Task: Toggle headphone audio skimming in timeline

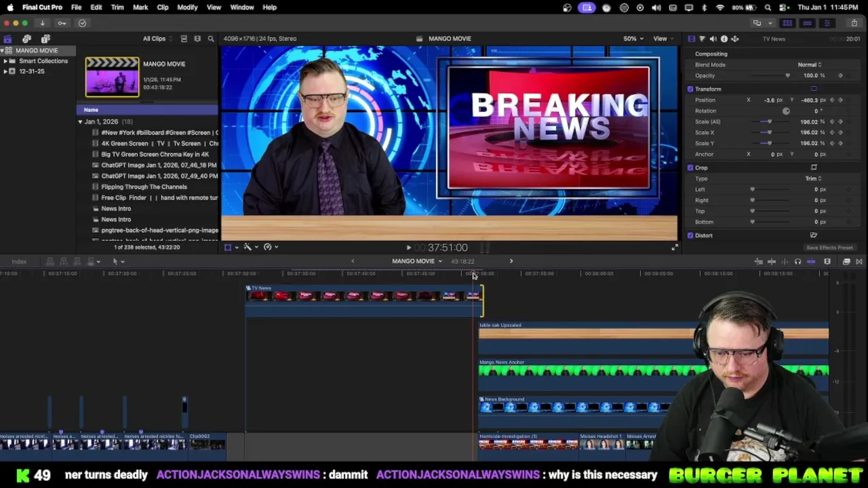Action: point(797,262)
